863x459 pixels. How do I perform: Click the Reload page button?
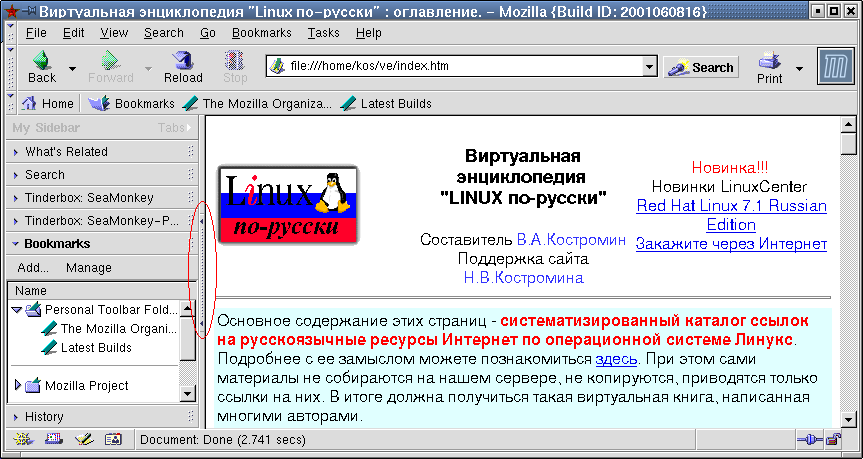click(x=183, y=67)
